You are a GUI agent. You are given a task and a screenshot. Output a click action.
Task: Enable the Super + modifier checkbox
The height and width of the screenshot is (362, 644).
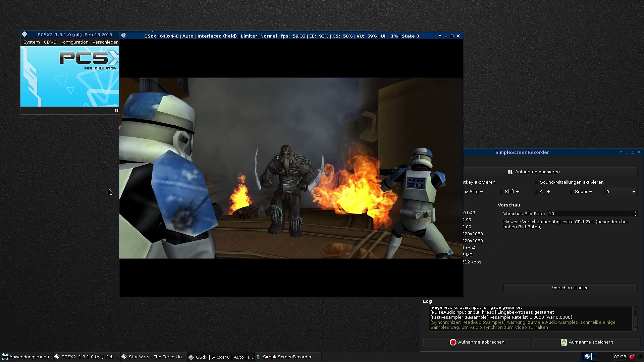[571, 192]
